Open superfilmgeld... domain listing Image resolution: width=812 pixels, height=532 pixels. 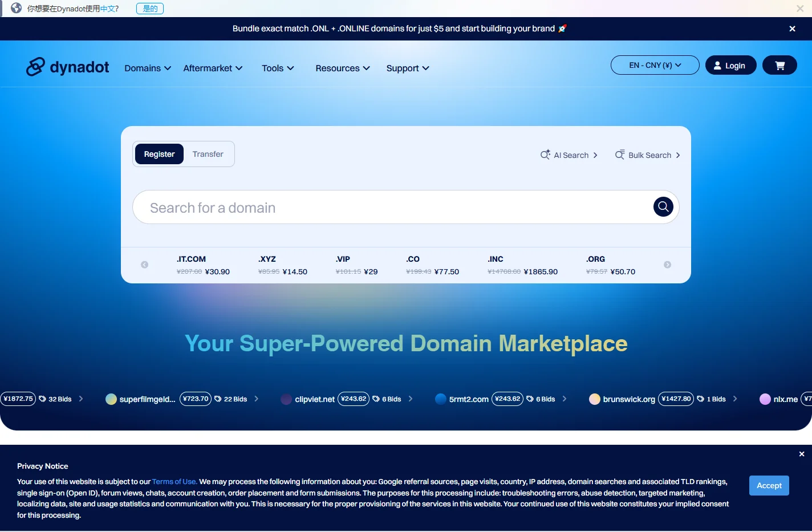coord(147,399)
